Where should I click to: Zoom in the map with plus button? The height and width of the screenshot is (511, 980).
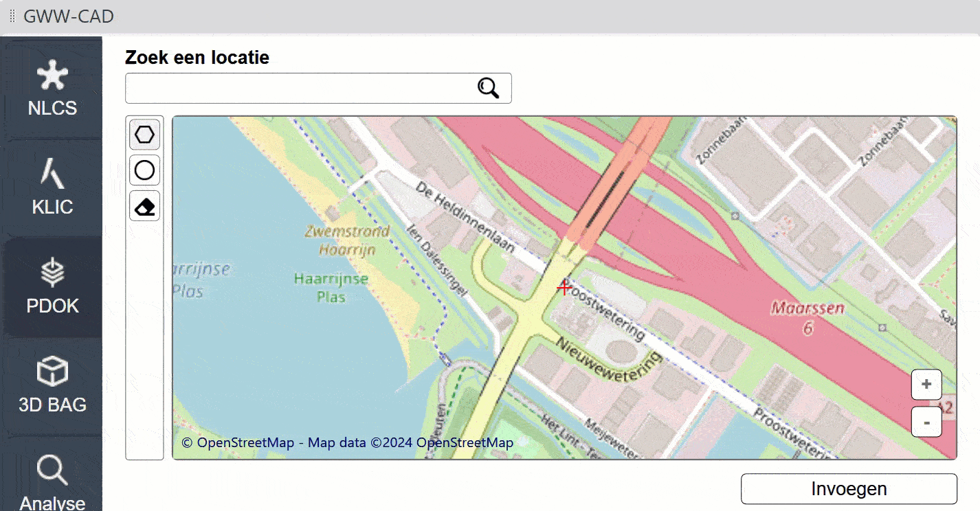click(926, 385)
